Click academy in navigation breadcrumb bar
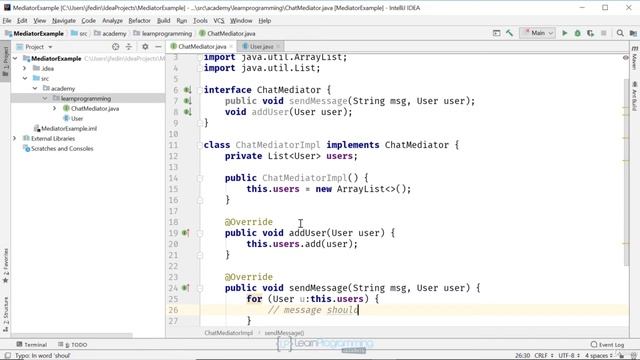640x360 pixels. (110, 33)
